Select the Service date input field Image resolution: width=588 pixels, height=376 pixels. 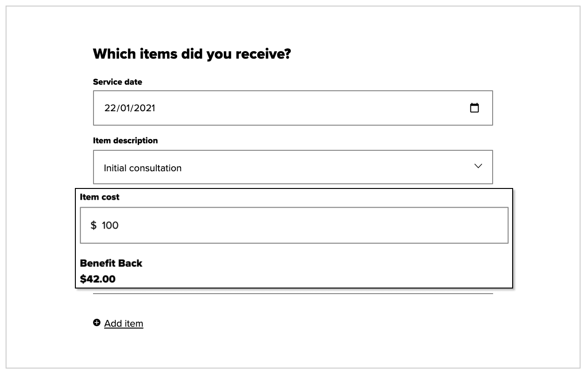(293, 108)
